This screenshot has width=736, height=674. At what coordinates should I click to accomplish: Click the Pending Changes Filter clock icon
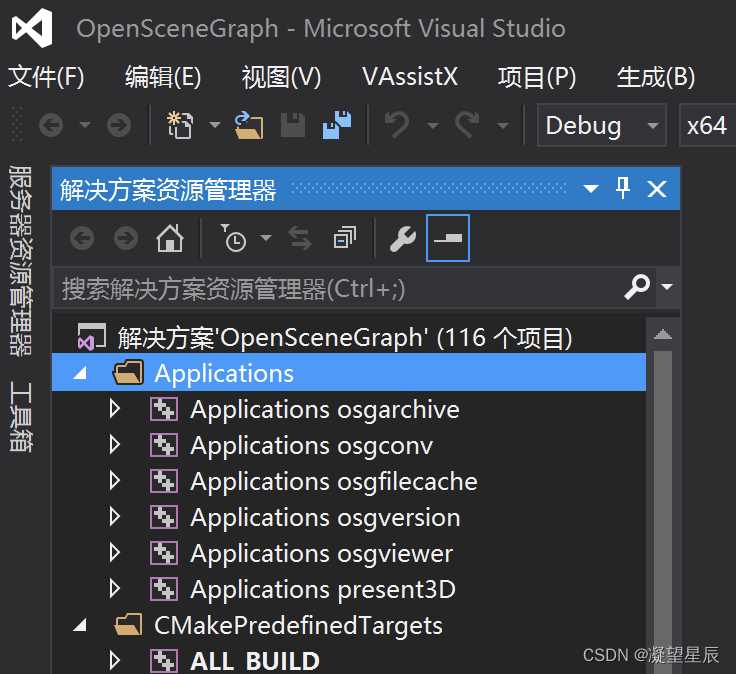point(233,238)
